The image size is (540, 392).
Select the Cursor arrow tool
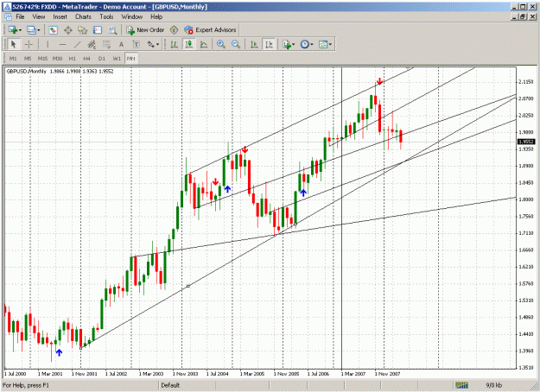tap(14, 44)
